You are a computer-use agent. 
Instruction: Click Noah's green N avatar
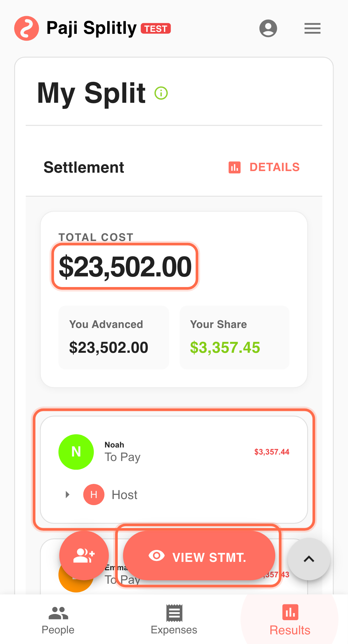(76, 452)
